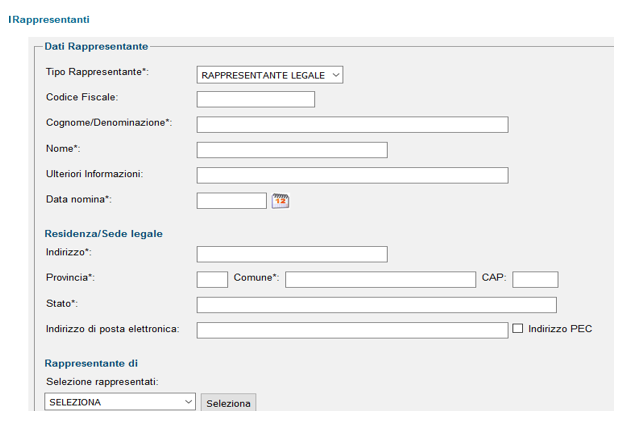
Task: Open the Selezione rappresentati dropdown
Action: coord(120,402)
